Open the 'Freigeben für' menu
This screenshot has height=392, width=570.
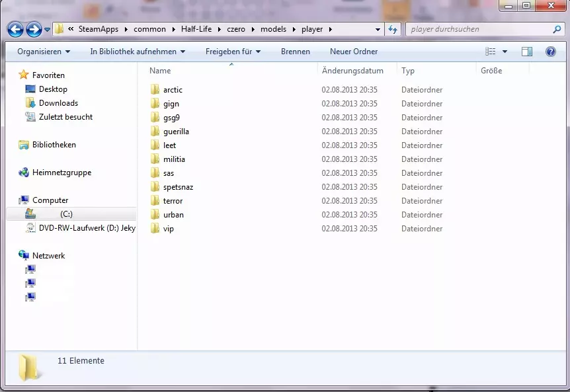[233, 52]
